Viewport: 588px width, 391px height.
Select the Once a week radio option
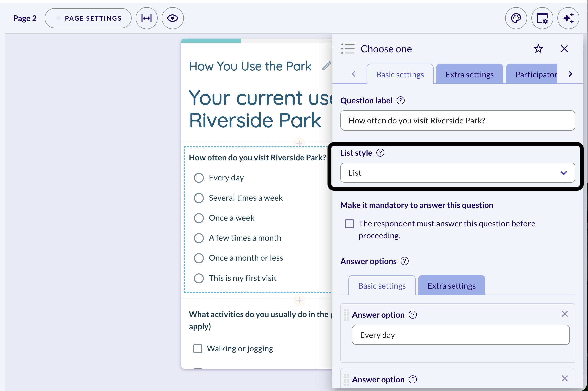click(x=199, y=218)
